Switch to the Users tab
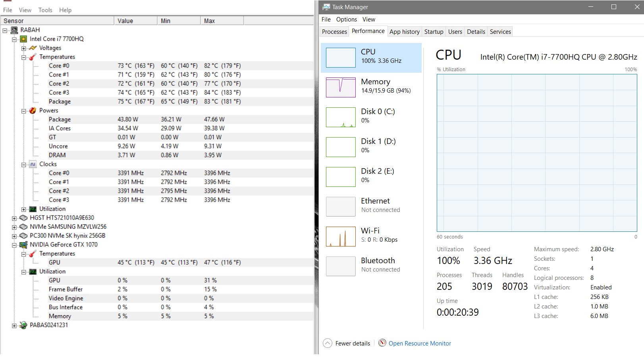644x361 pixels. coord(455,32)
